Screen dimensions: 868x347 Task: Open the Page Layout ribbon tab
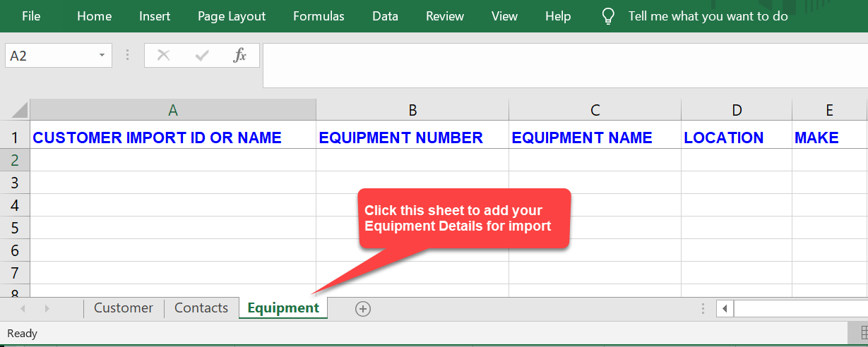pyautogui.click(x=232, y=16)
